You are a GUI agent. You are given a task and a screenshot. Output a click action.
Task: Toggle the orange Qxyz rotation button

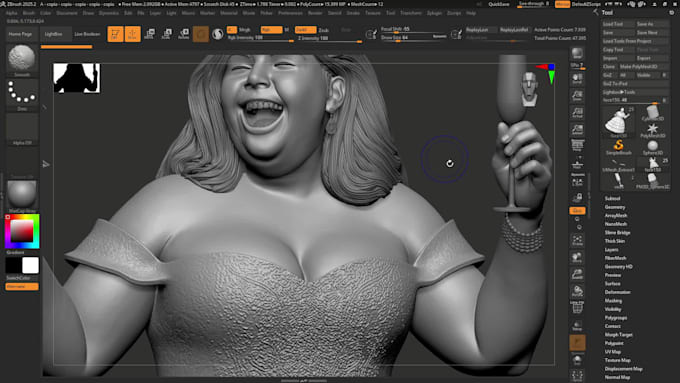point(577,210)
